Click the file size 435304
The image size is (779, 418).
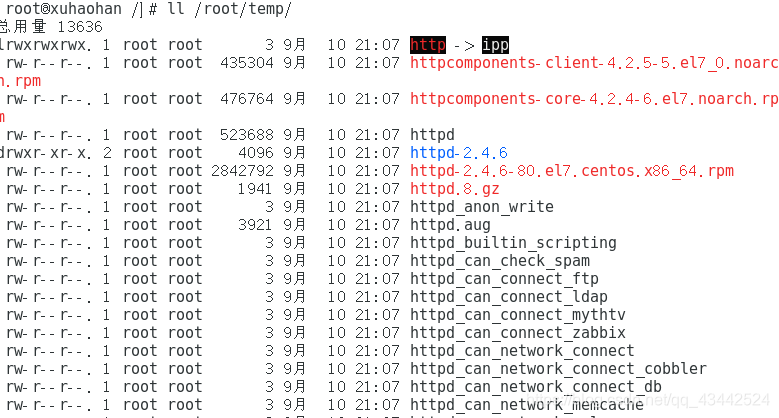(247, 63)
